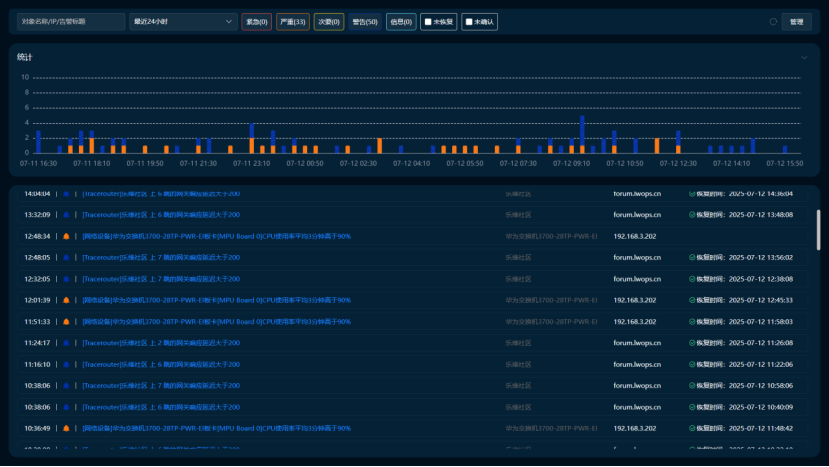Click the blue bell icon in 11:16:10 row

[x=66, y=364]
